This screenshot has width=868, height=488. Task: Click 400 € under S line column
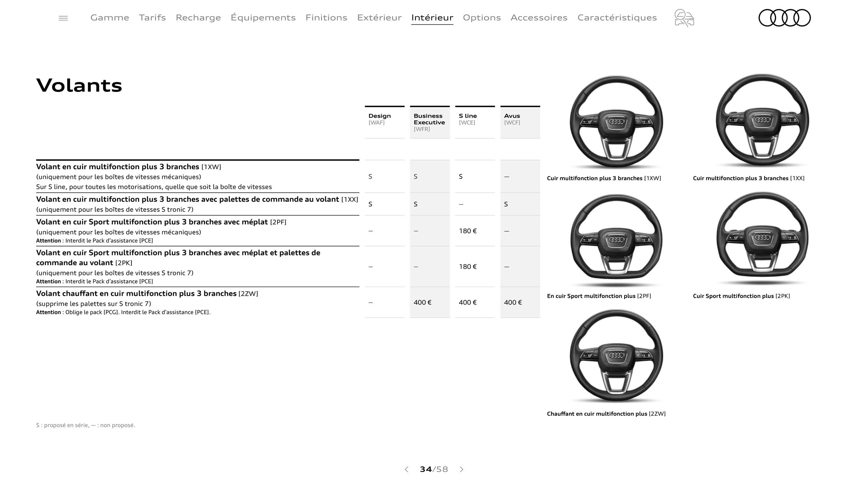click(468, 303)
